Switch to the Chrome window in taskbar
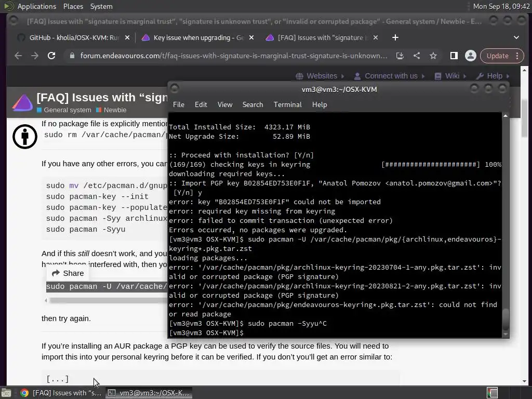The width and height of the screenshot is (532, 399). coord(61,393)
